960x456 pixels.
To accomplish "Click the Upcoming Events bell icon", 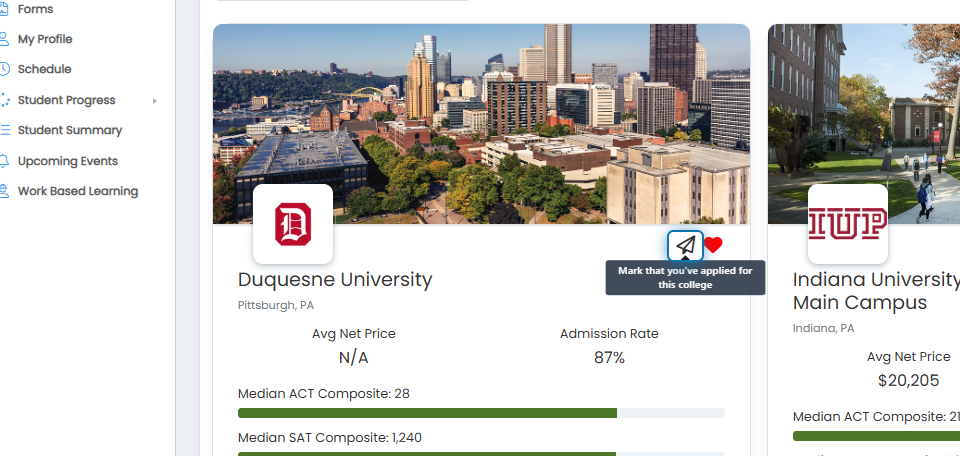I will tap(4, 161).
